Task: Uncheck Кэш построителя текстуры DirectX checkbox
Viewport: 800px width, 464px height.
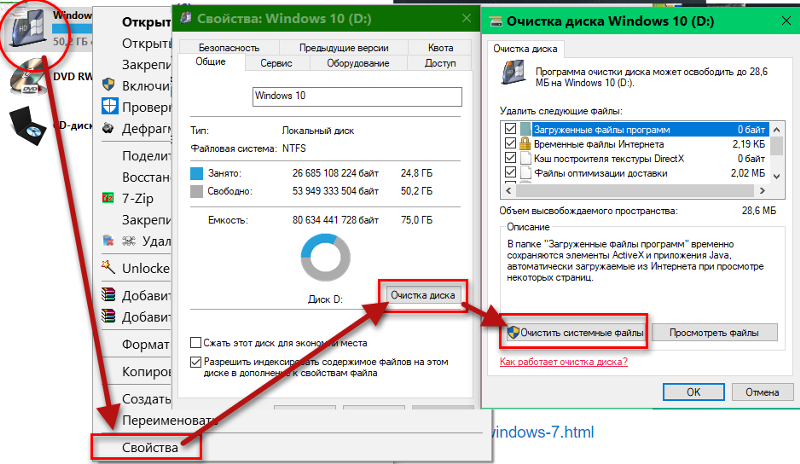Action: (510, 158)
